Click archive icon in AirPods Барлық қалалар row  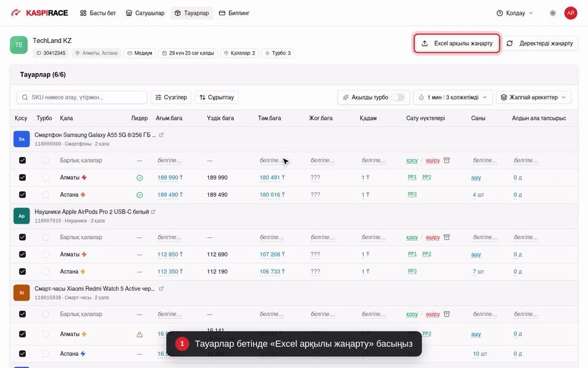447,237
